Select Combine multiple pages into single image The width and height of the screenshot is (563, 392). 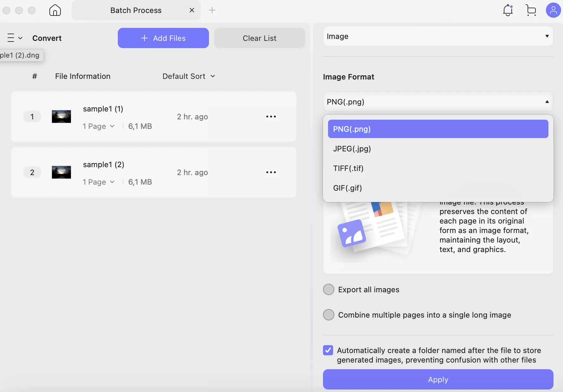pos(329,315)
